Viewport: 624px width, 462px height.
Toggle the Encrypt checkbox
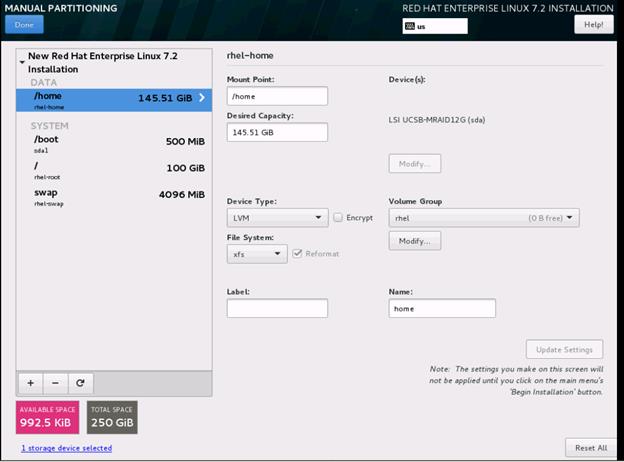tap(338, 217)
